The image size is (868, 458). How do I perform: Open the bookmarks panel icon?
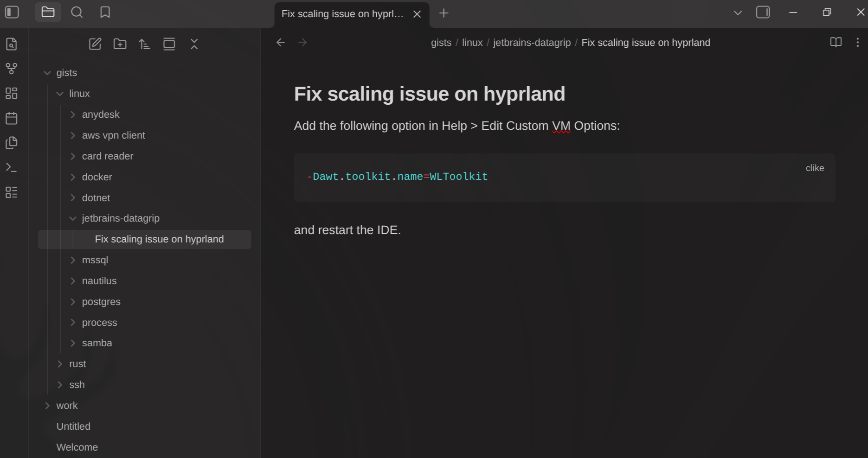[105, 12]
